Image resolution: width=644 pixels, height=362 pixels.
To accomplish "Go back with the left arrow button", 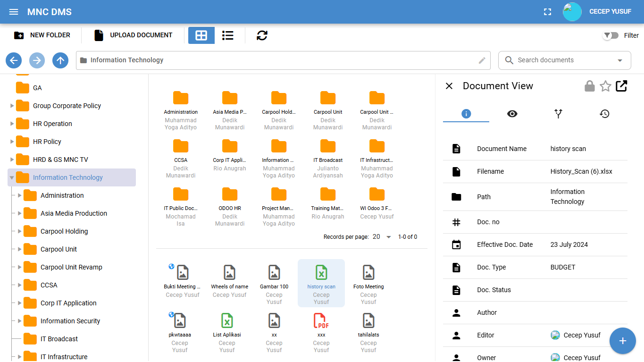I will (14, 60).
